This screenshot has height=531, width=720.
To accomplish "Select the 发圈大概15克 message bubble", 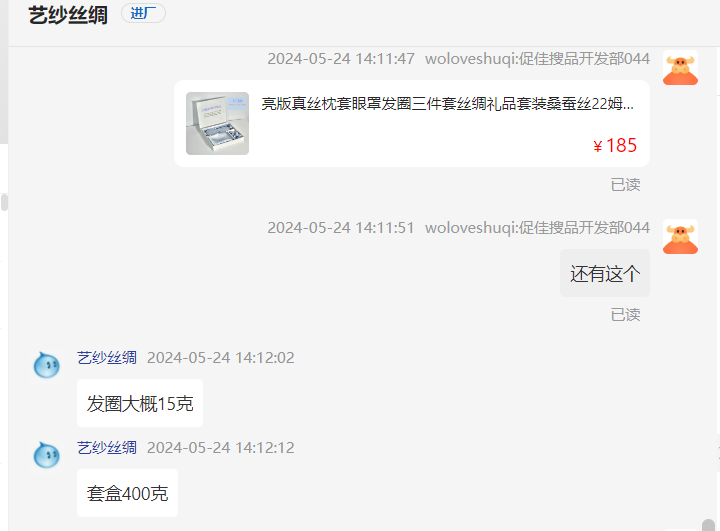I will (x=140, y=403).
